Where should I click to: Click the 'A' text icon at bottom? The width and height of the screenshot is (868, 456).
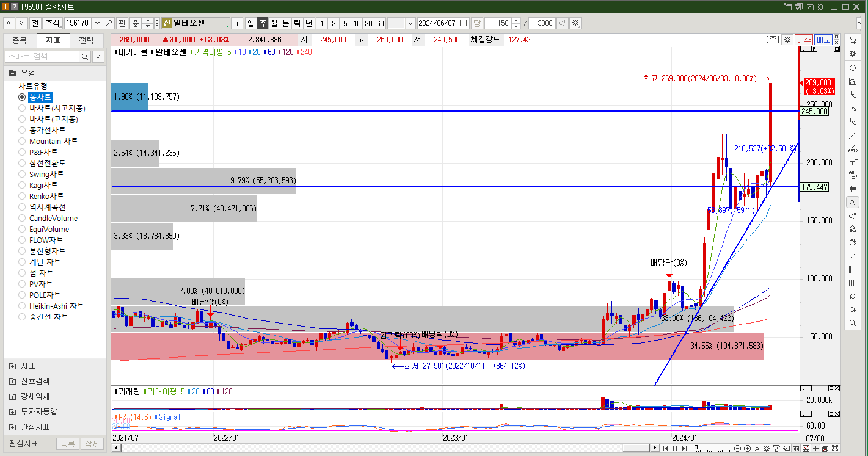(757, 449)
